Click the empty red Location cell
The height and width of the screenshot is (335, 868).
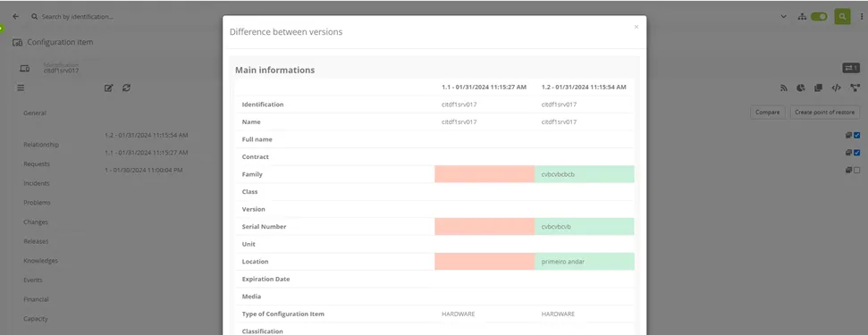(x=485, y=262)
